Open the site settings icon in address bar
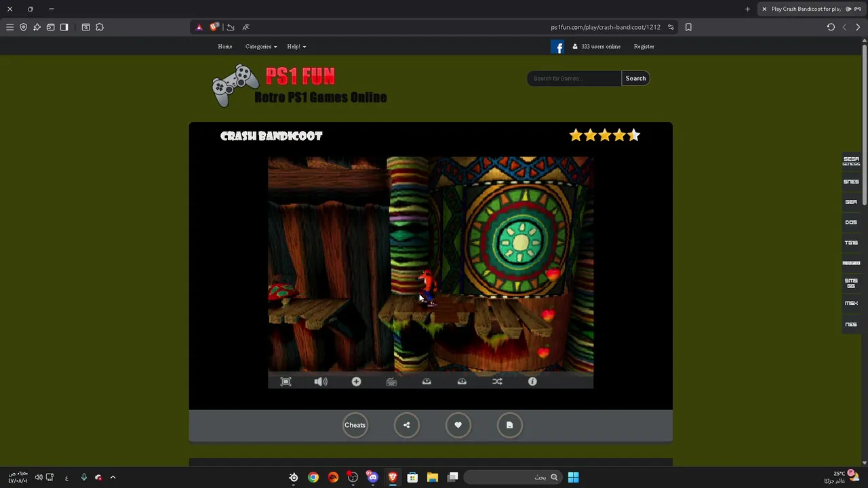The image size is (868, 488). [671, 27]
